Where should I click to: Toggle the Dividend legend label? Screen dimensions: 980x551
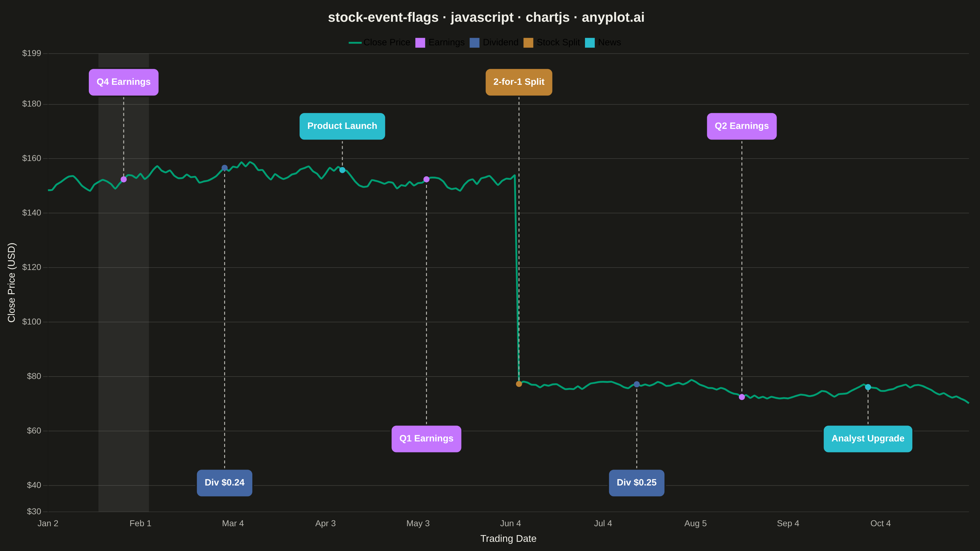[x=501, y=43]
